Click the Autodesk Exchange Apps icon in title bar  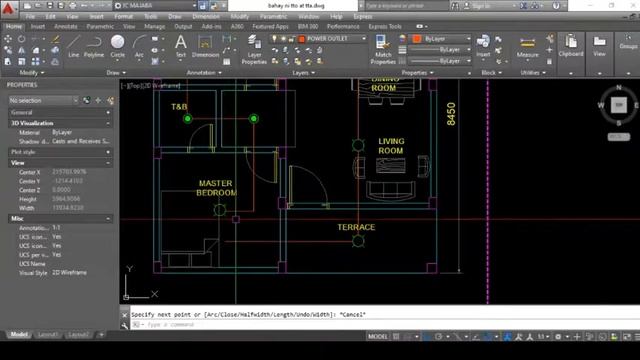tap(523, 6)
